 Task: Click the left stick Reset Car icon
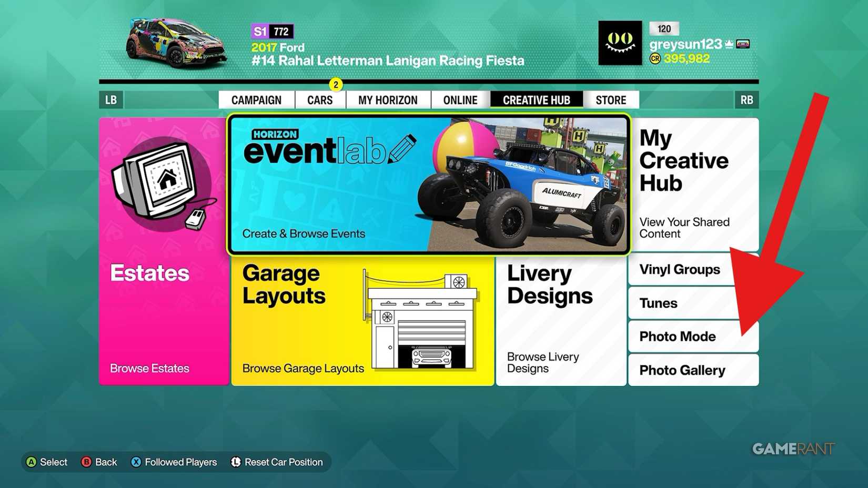[x=236, y=462]
